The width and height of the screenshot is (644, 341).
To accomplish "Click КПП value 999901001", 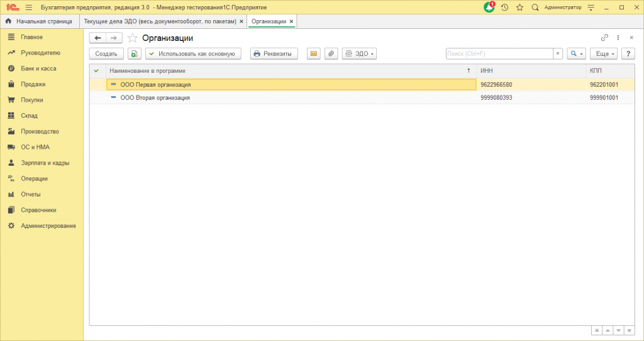I will pos(604,98).
